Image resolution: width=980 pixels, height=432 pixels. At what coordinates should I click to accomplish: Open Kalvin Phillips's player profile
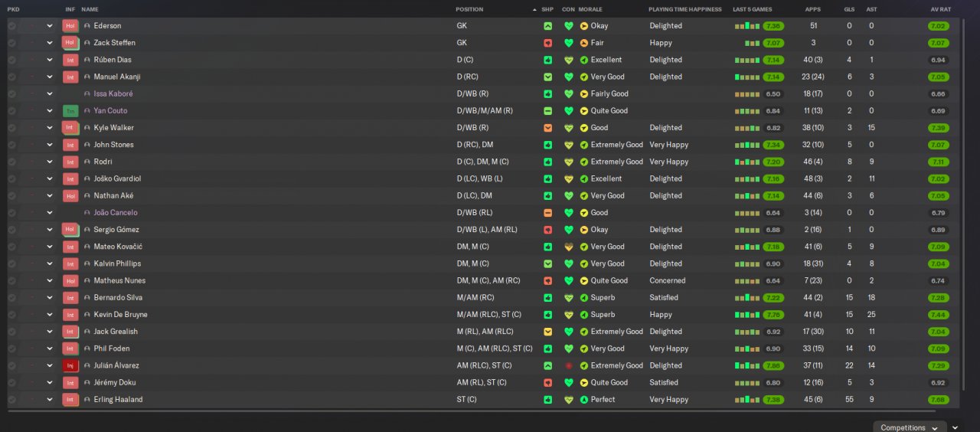click(x=118, y=263)
